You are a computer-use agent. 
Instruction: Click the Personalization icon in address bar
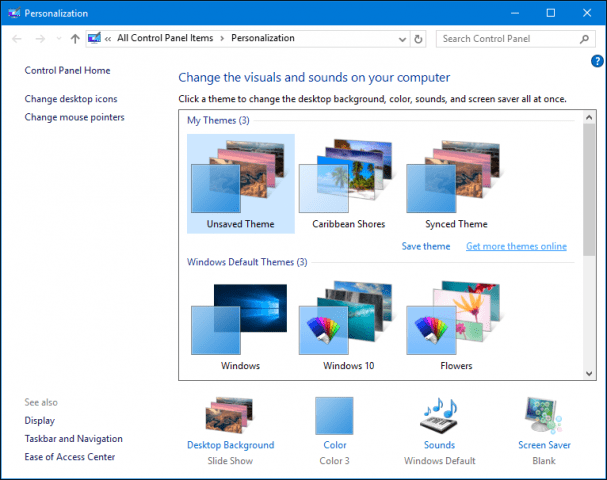(x=94, y=38)
